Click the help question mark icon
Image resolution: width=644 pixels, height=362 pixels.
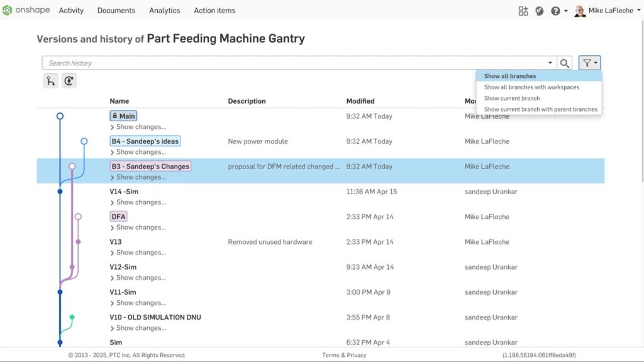[554, 11]
